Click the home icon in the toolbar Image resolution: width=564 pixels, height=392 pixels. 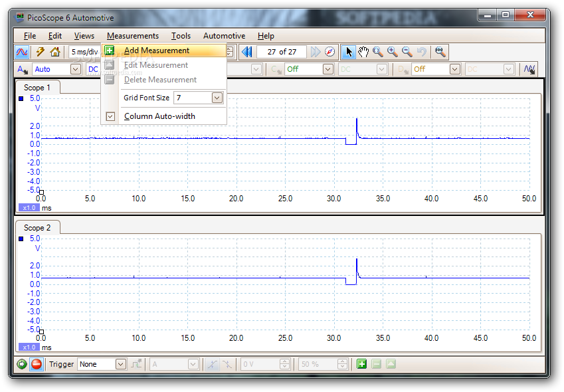click(55, 52)
